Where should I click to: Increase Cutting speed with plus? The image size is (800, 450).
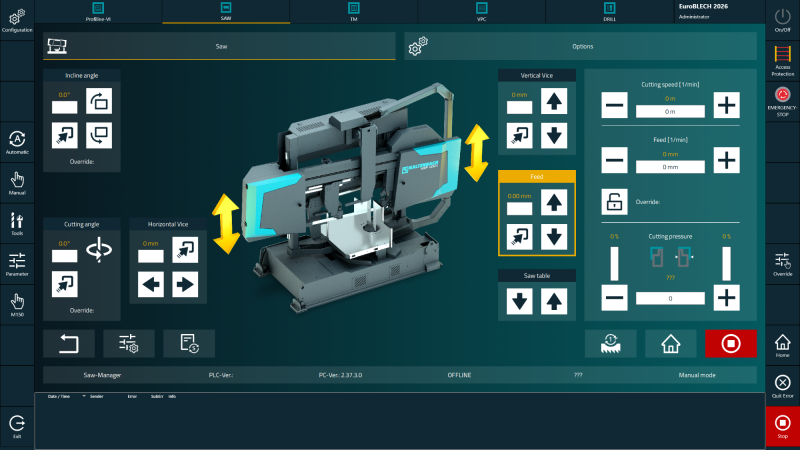pos(727,105)
